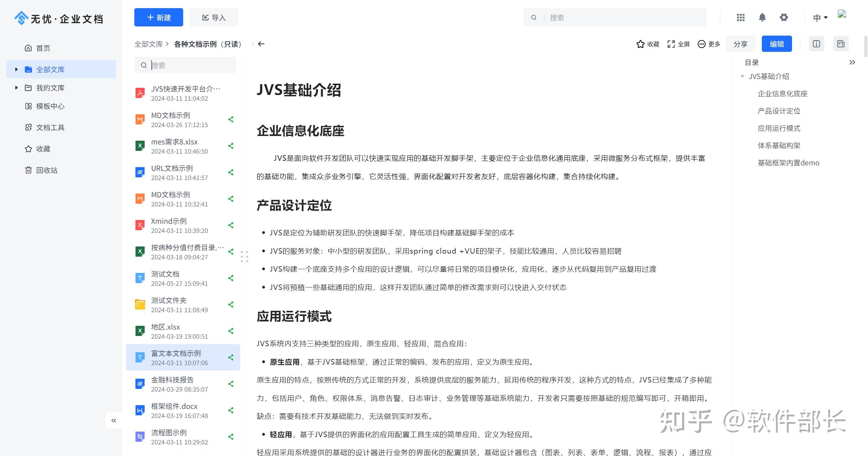The image size is (868, 456).
Task: Open the notifications bell icon
Action: (x=762, y=17)
